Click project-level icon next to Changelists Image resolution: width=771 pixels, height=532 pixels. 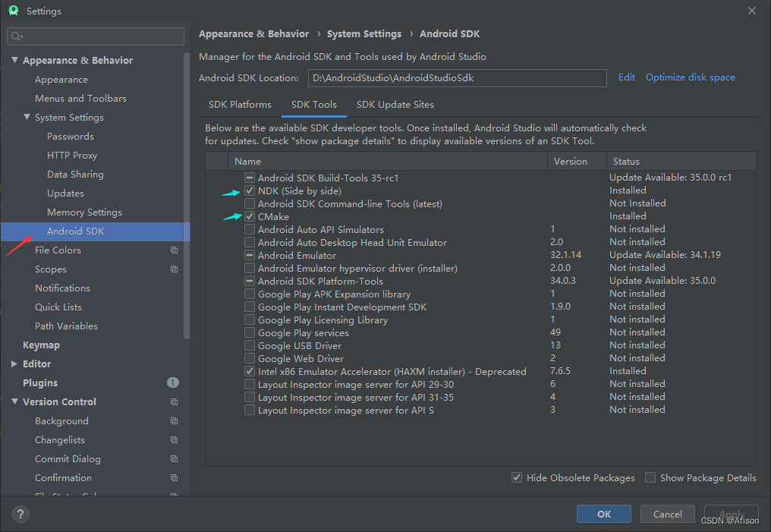[174, 439]
